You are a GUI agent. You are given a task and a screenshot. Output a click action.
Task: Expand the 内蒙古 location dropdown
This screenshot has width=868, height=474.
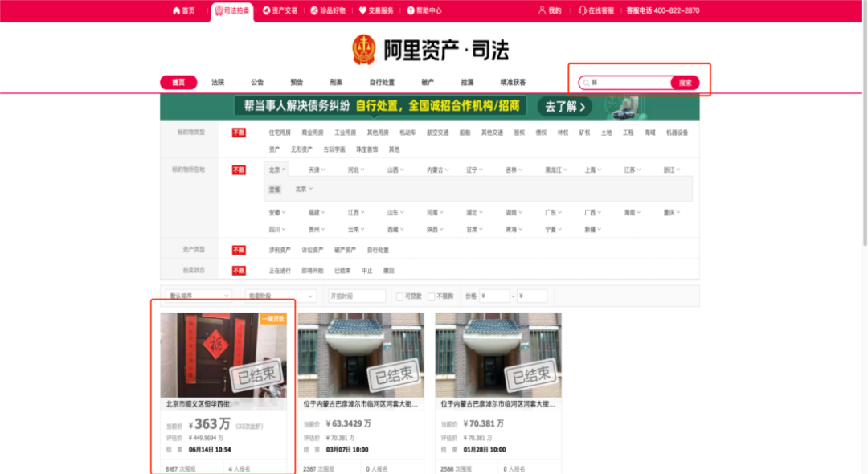click(437, 170)
